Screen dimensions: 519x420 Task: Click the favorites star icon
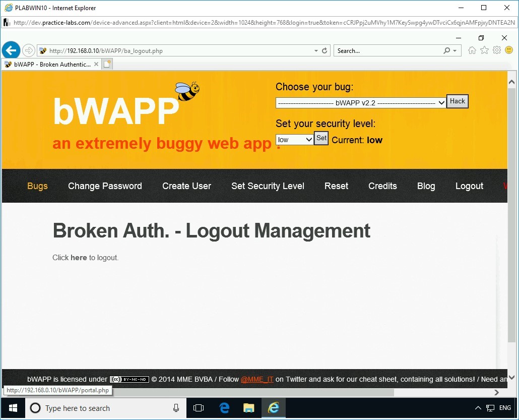pyautogui.click(x=484, y=50)
